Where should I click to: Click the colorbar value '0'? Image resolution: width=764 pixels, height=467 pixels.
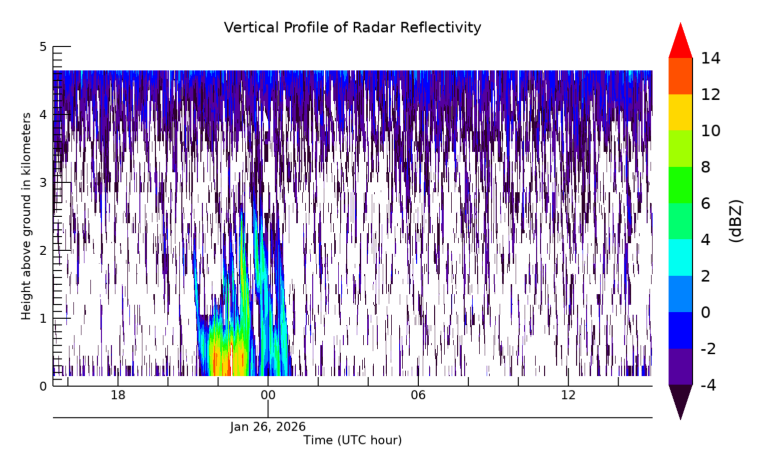(706, 312)
